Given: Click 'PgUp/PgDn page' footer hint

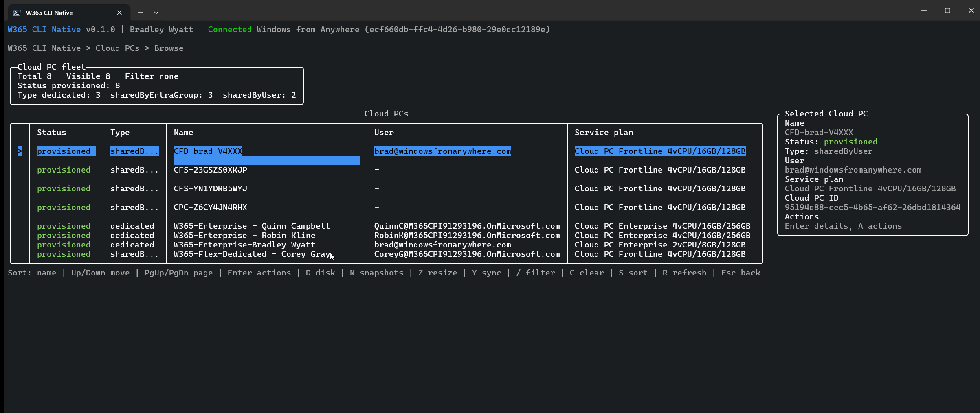Looking at the screenshot, I should [178, 273].
